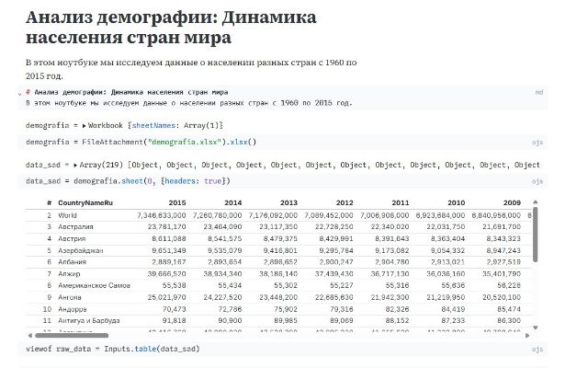Select the Антигуа и Барбуда row name
588x368 pixels.
(x=89, y=321)
